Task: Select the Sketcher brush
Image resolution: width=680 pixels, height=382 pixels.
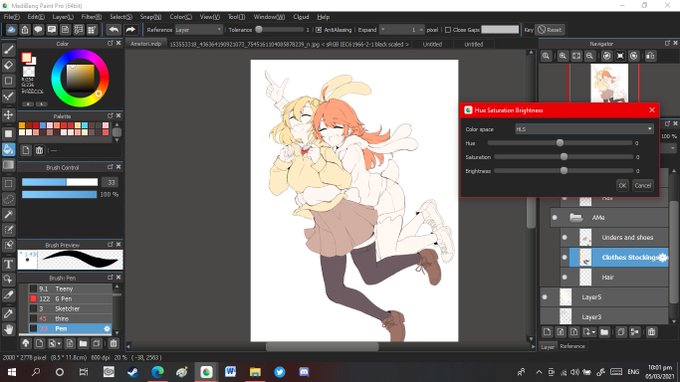Action: (x=70, y=309)
